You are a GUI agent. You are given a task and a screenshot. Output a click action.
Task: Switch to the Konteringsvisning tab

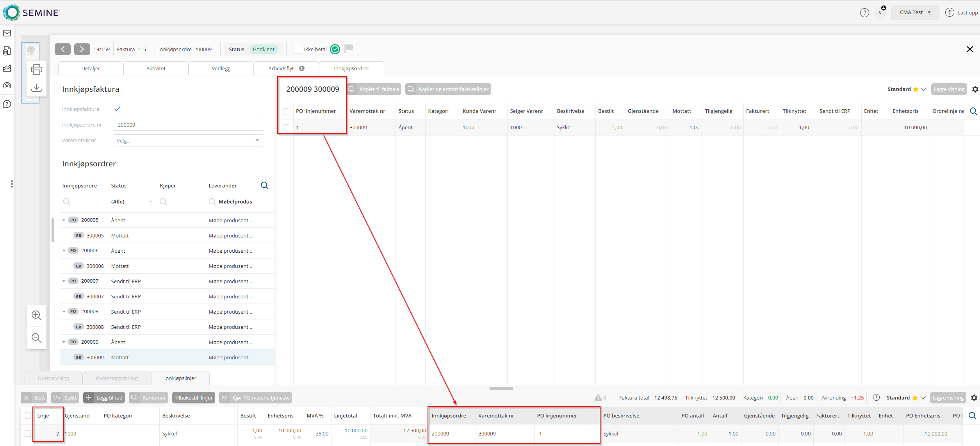116,378
